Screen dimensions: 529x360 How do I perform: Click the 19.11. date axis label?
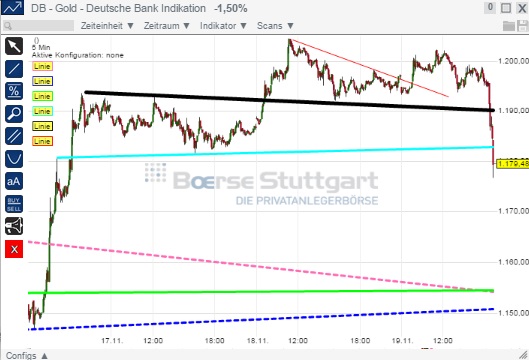coord(402,341)
